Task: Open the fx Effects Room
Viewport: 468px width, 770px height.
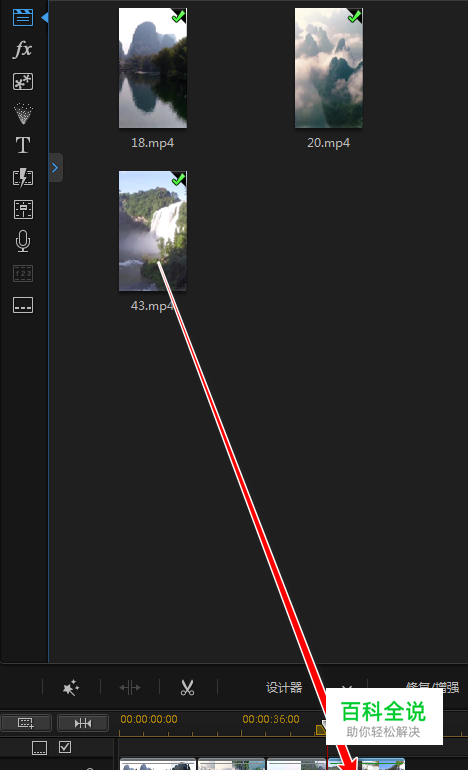Action: coord(23,49)
